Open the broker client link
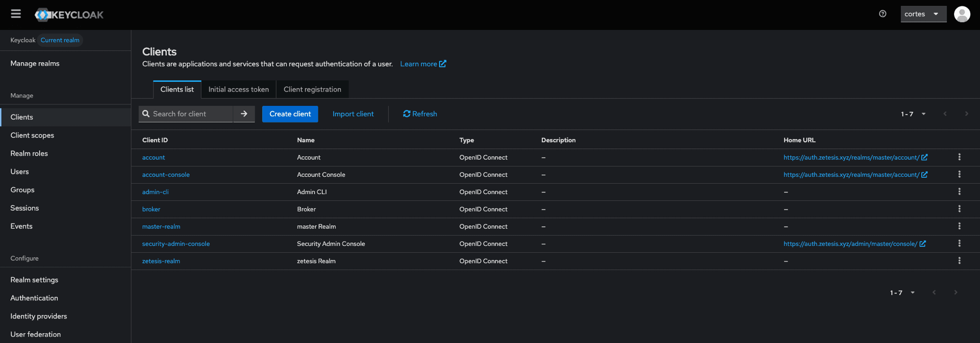This screenshot has width=980, height=343. 151,209
